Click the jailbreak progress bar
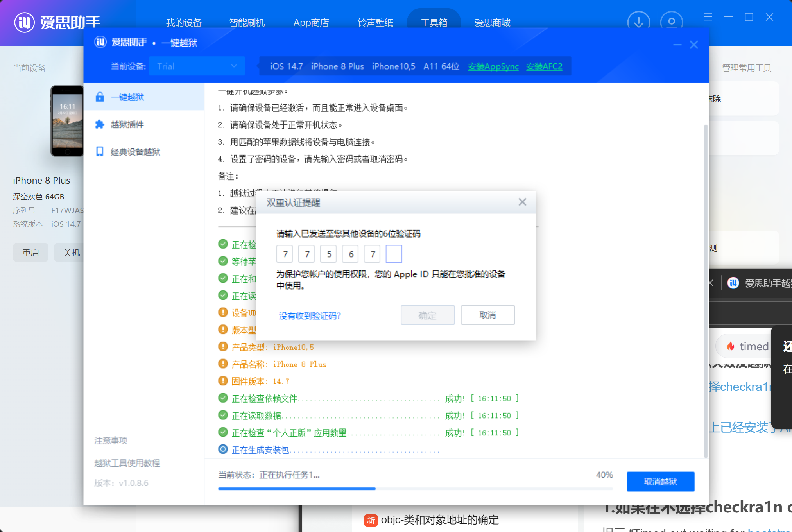This screenshot has width=792, height=532. point(415,489)
